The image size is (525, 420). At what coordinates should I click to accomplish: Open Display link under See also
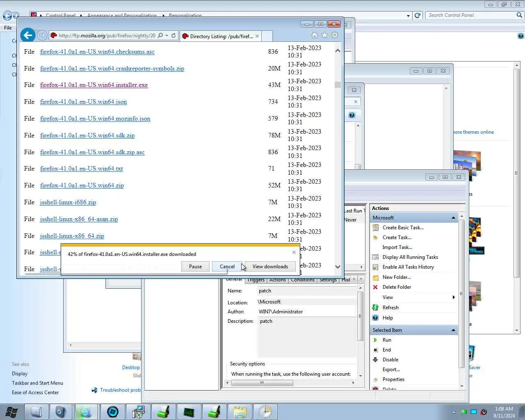(x=20, y=374)
